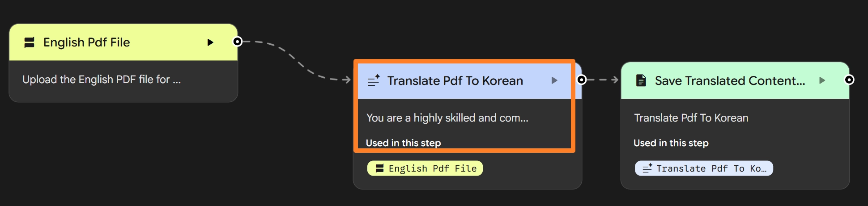The image size is (868, 206).
Task: Select the Translate Pdf To Korean node title
Action: coord(455,81)
